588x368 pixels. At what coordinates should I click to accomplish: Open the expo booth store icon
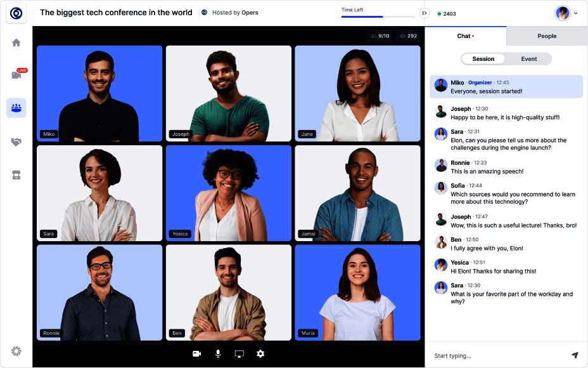coord(16,175)
